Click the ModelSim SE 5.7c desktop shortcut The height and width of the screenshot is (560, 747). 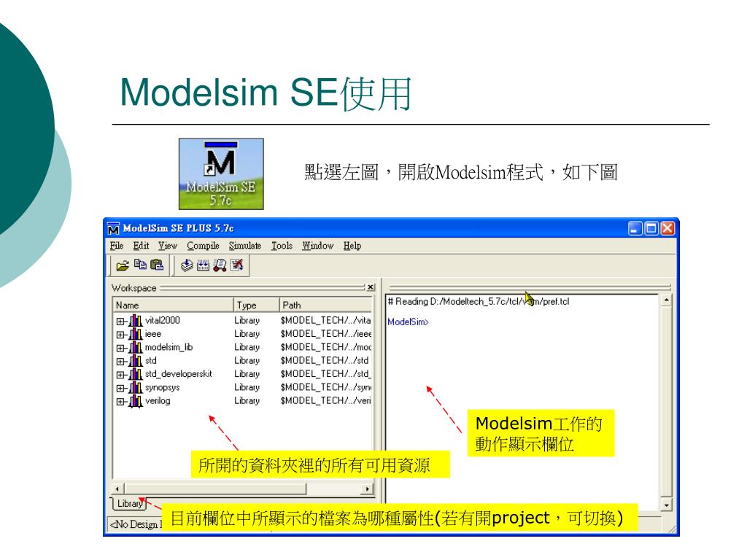(221, 174)
